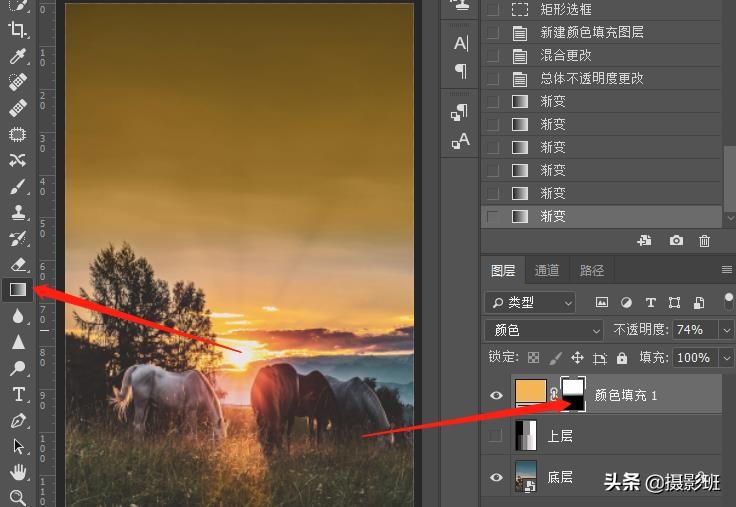Select the Hand tool
Viewport: 736px width, 507px height.
[x=18, y=472]
